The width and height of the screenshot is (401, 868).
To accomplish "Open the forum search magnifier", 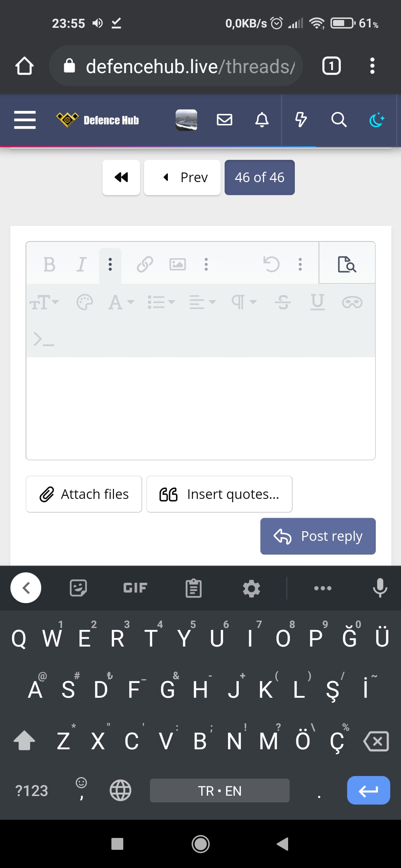I will tap(339, 120).
